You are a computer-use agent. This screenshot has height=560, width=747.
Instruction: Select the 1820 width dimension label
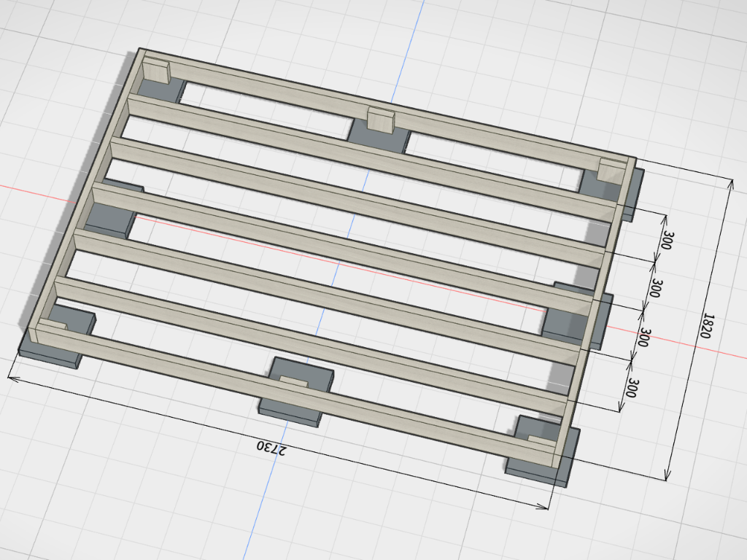tap(708, 326)
